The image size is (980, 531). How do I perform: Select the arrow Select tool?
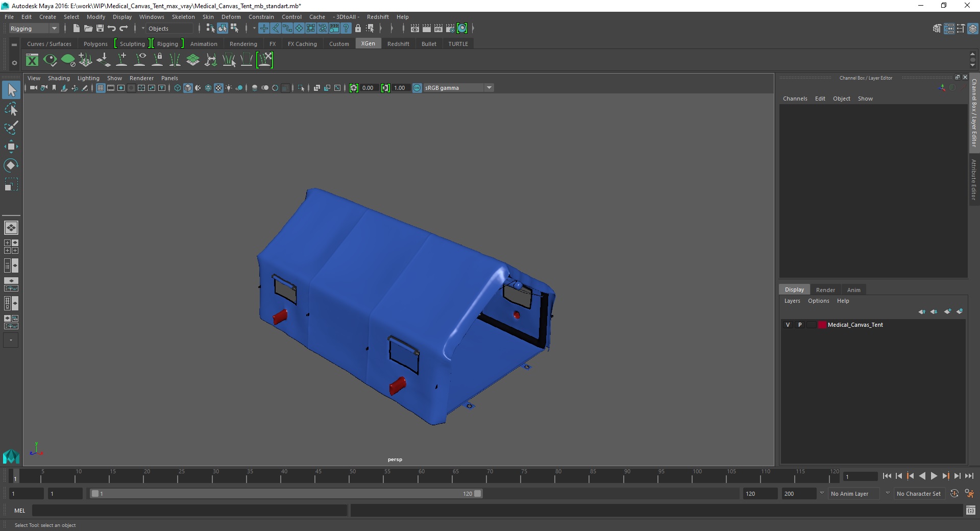click(x=11, y=90)
